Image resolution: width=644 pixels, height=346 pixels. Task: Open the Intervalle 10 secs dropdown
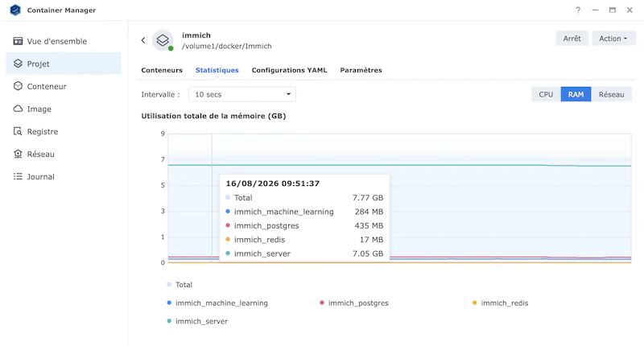pyautogui.click(x=242, y=94)
